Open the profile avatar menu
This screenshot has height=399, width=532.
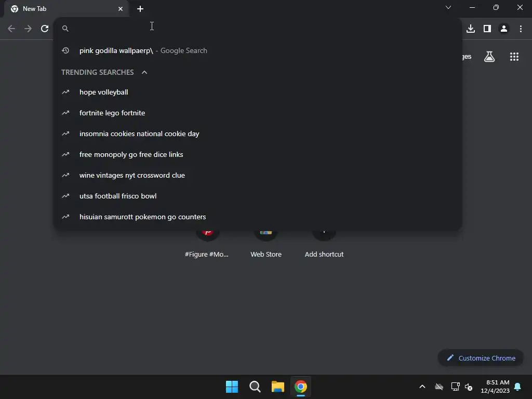504,29
